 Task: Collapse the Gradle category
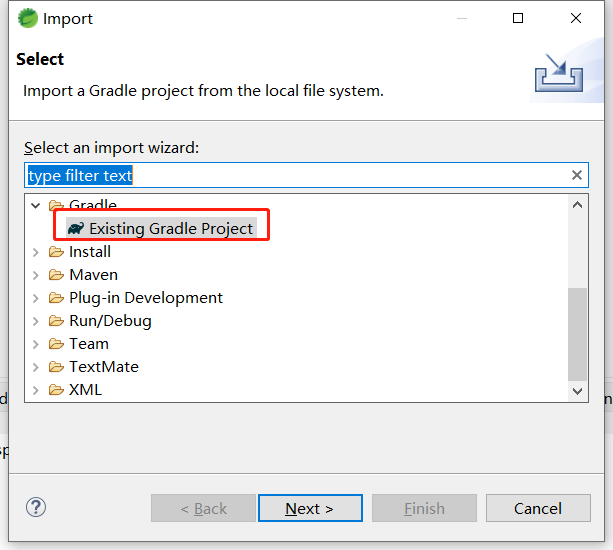[x=36, y=205]
